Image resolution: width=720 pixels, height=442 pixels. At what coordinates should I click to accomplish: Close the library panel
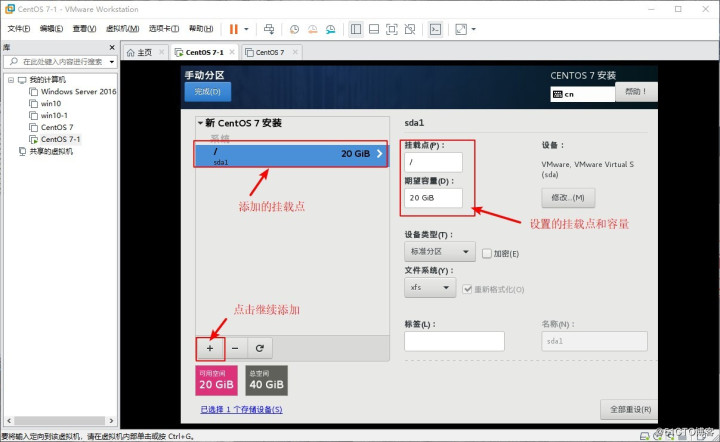pyautogui.click(x=112, y=47)
